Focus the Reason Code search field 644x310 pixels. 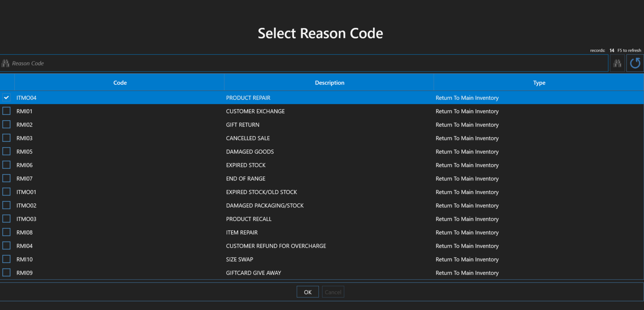[x=304, y=63]
